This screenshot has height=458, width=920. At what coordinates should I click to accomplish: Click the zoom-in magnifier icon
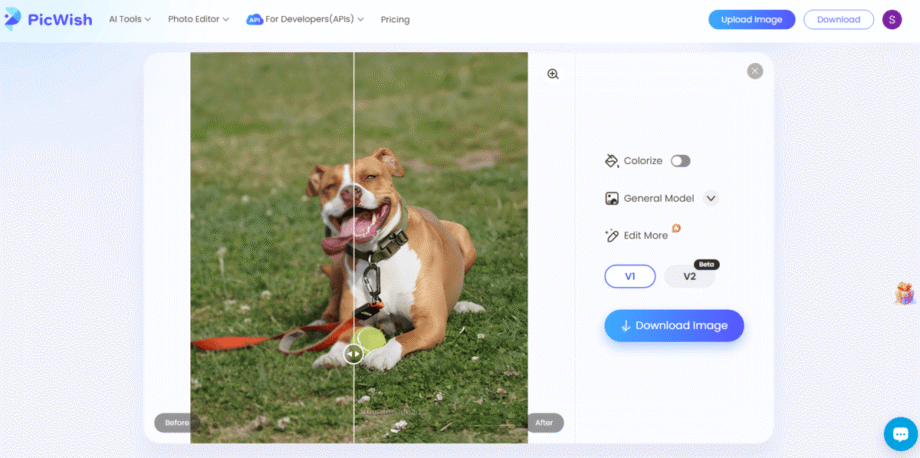pos(553,74)
